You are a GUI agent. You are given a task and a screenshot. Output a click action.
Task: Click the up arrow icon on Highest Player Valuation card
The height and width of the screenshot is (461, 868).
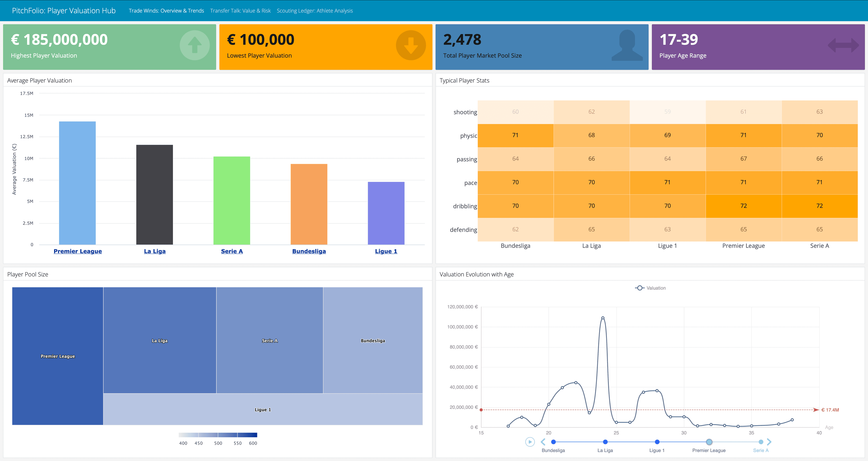click(x=194, y=45)
